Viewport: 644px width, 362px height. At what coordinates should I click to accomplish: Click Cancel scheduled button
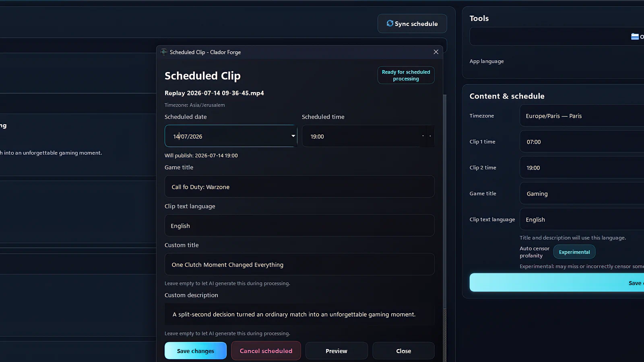266,351
